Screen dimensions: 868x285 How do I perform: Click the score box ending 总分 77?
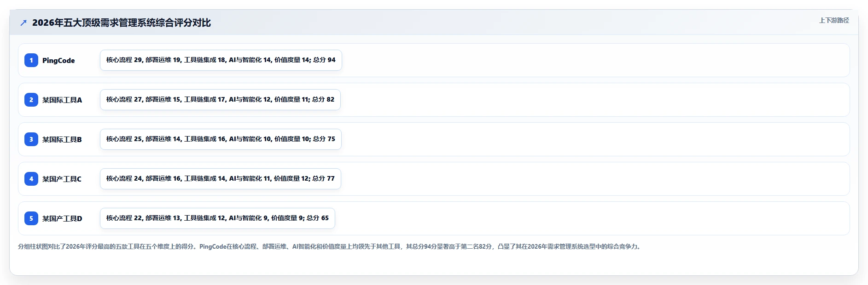click(221, 179)
